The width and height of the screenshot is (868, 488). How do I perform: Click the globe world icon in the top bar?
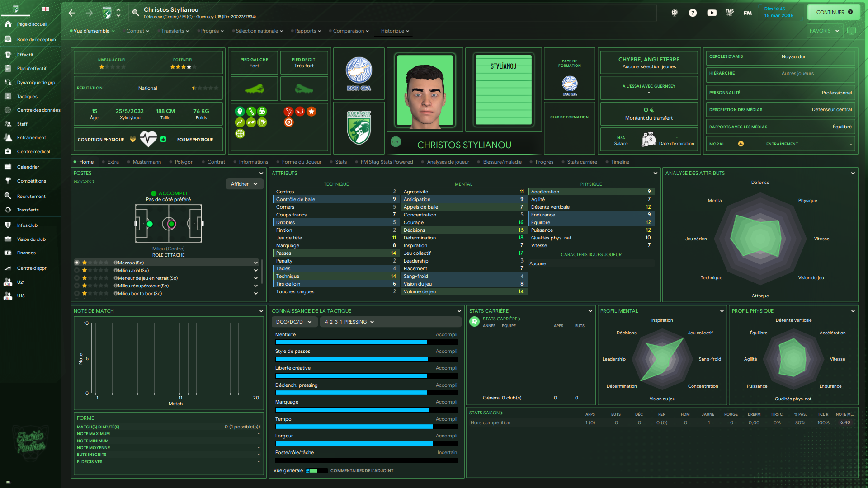click(x=675, y=13)
